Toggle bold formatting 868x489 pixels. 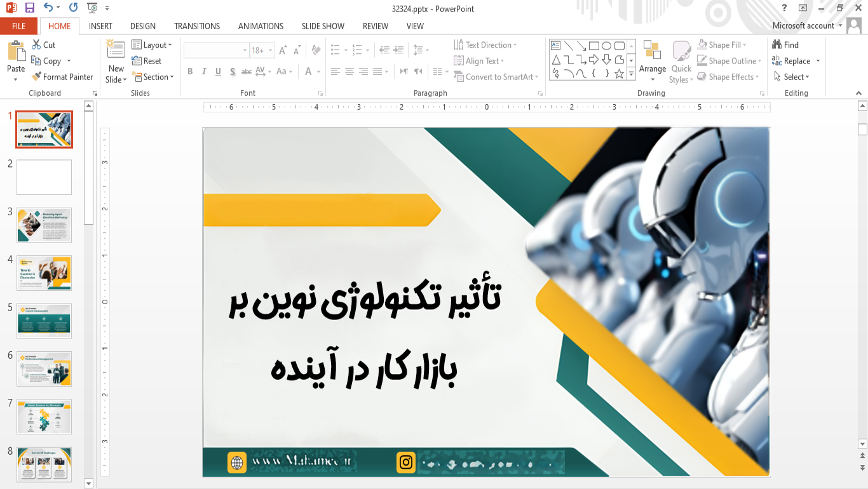[x=189, y=71]
